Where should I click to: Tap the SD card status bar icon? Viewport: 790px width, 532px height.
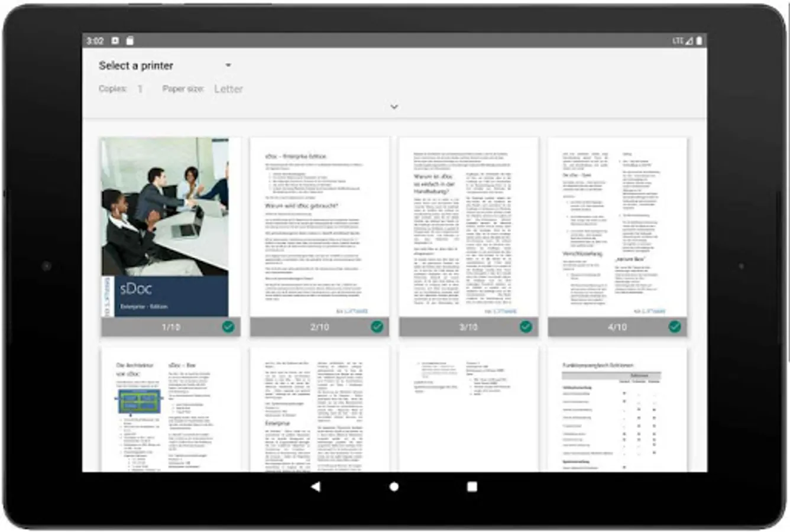click(129, 41)
